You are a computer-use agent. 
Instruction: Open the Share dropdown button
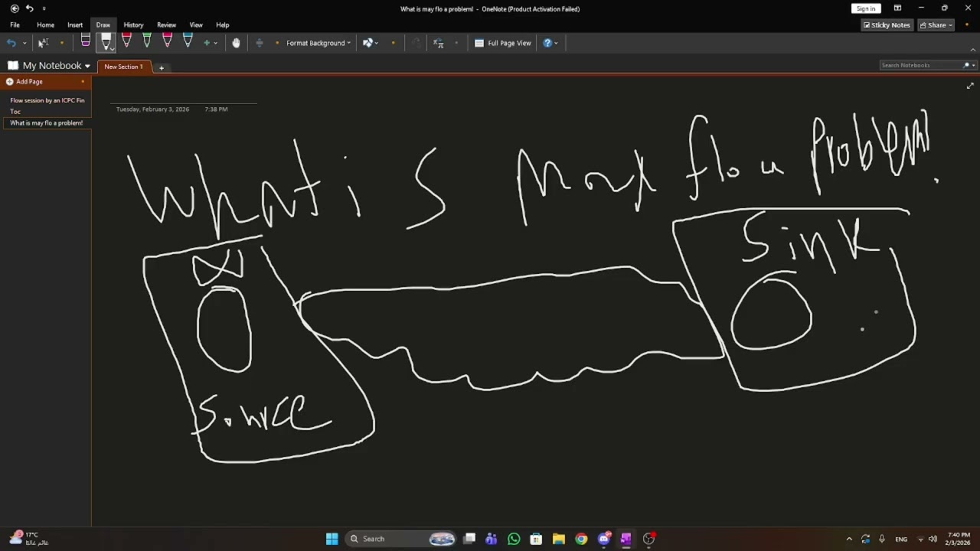point(936,24)
